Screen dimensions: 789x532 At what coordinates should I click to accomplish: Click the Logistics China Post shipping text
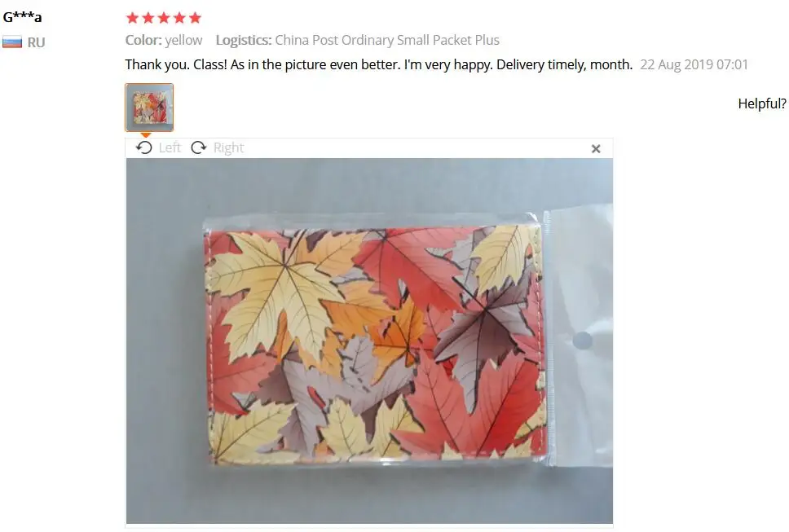[x=357, y=40]
